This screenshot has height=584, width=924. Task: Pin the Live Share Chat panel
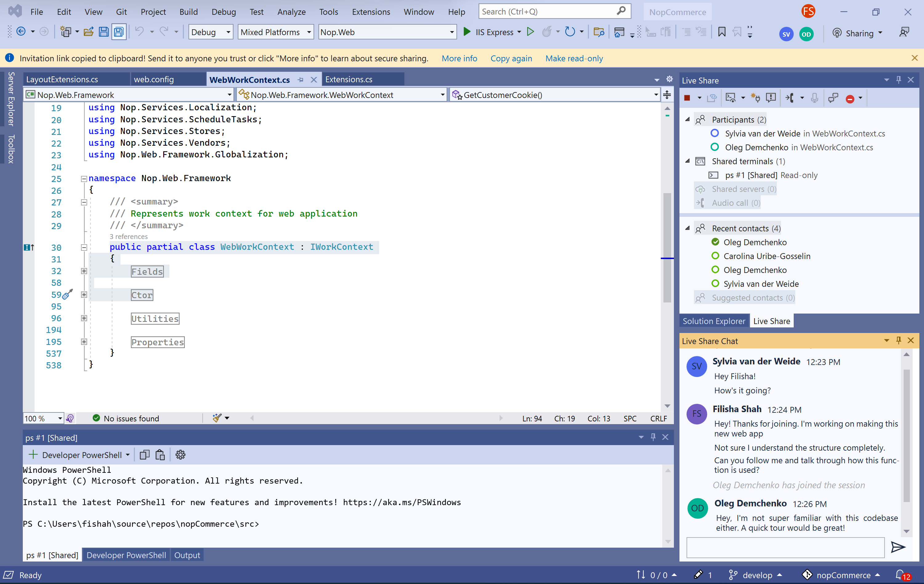(x=898, y=340)
